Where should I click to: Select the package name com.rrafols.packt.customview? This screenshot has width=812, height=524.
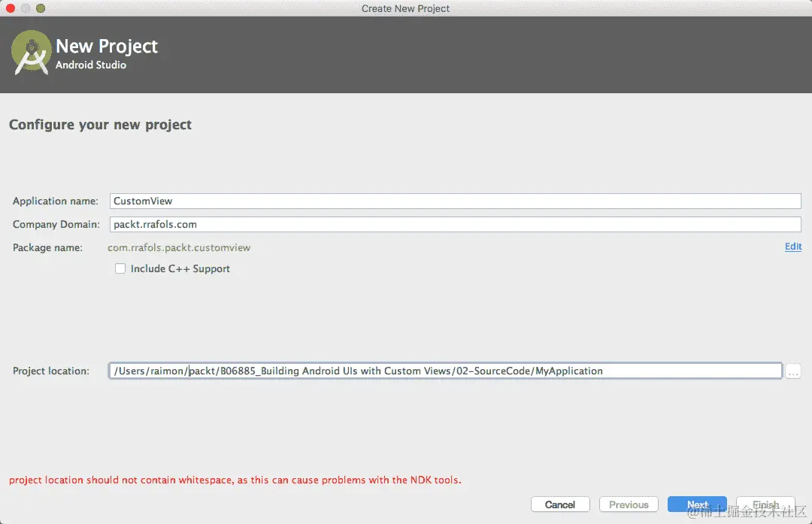click(179, 247)
